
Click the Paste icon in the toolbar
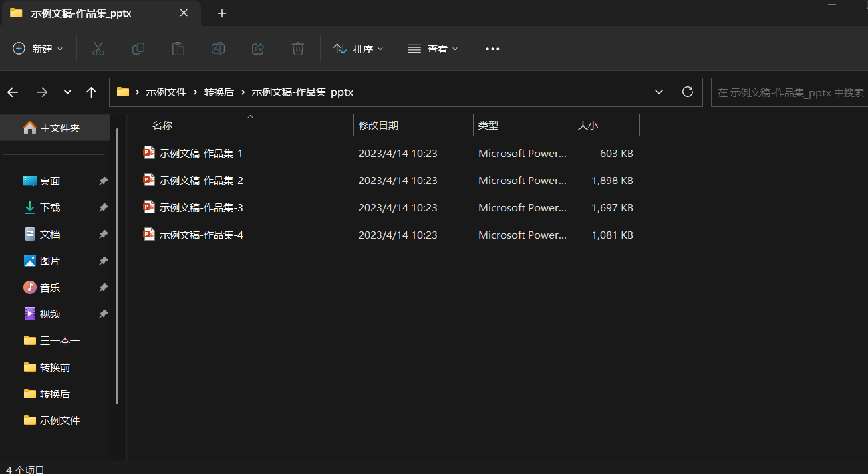tap(178, 48)
